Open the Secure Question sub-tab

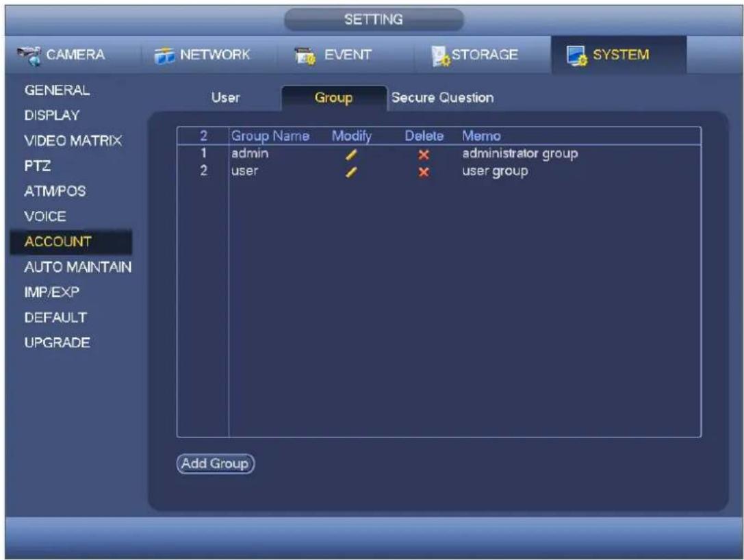[442, 98]
